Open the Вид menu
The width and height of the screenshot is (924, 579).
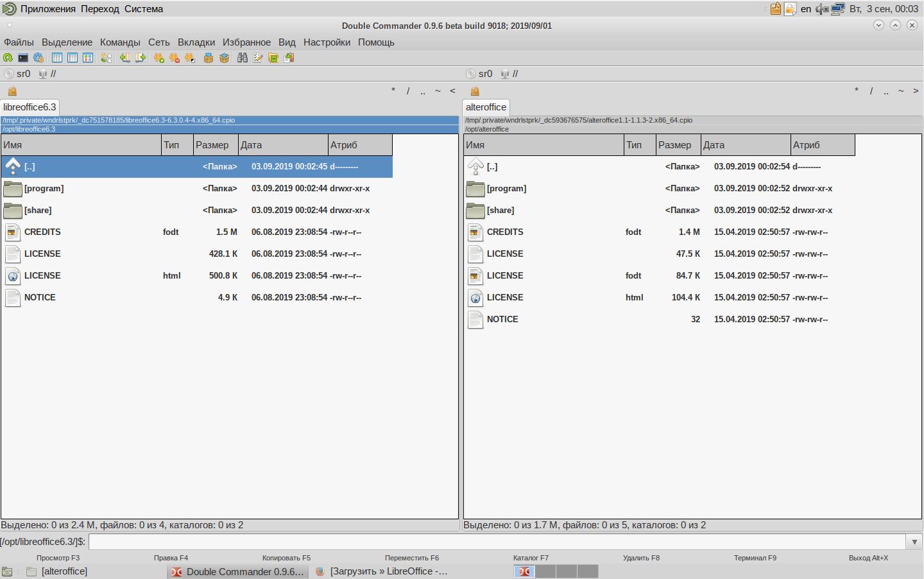pyautogui.click(x=287, y=42)
